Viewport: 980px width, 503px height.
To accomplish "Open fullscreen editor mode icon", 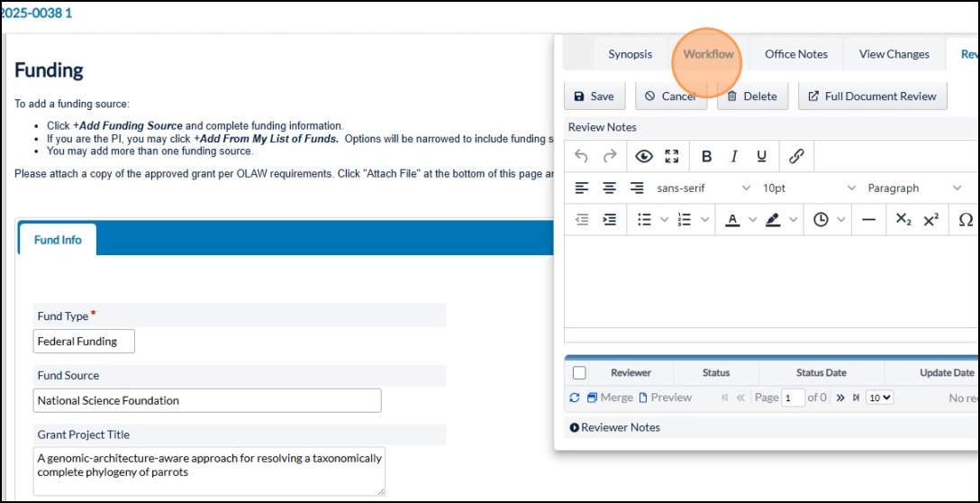I will [x=672, y=156].
